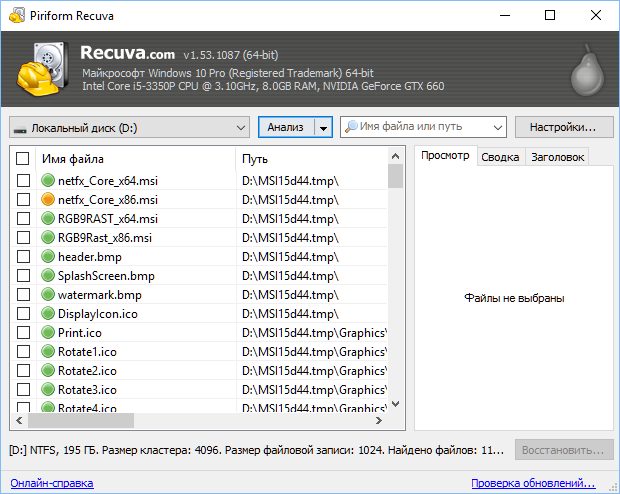Check the box for SplashScreen.bmp
The height and width of the screenshot is (494, 620).
tap(23, 275)
